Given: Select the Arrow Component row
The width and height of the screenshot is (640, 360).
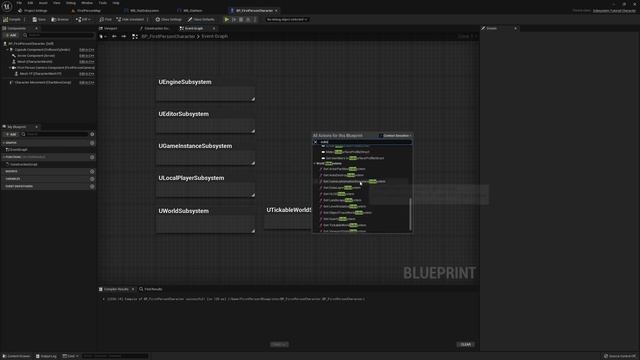Looking at the screenshot, I should (x=36, y=56).
